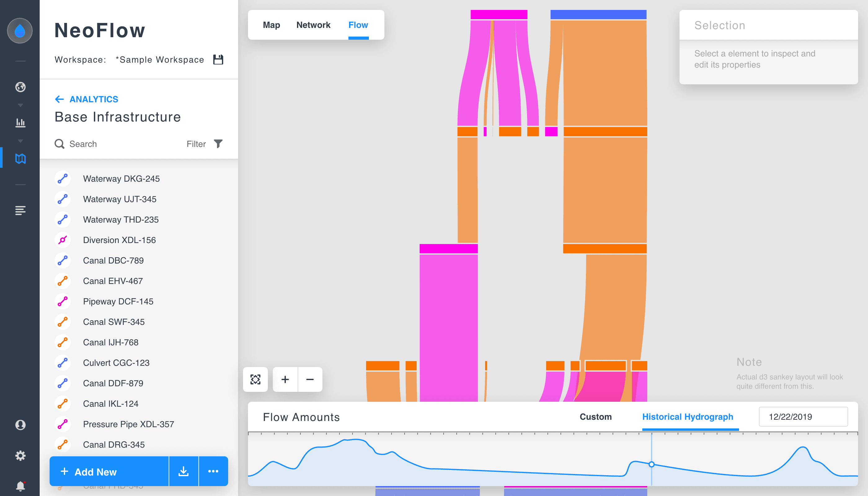This screenshot has width=868, height=496.
Task: Select Canal DBC-789 in list
Action: [113, 260]
